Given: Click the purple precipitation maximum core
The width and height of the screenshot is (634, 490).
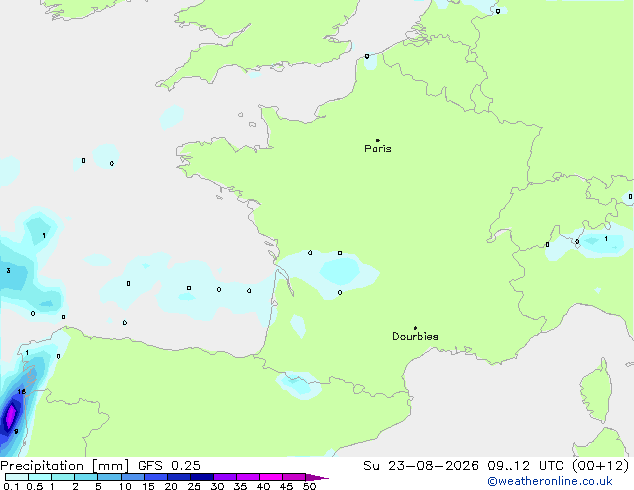Looking at the screenshot, I should click(10, 416).
